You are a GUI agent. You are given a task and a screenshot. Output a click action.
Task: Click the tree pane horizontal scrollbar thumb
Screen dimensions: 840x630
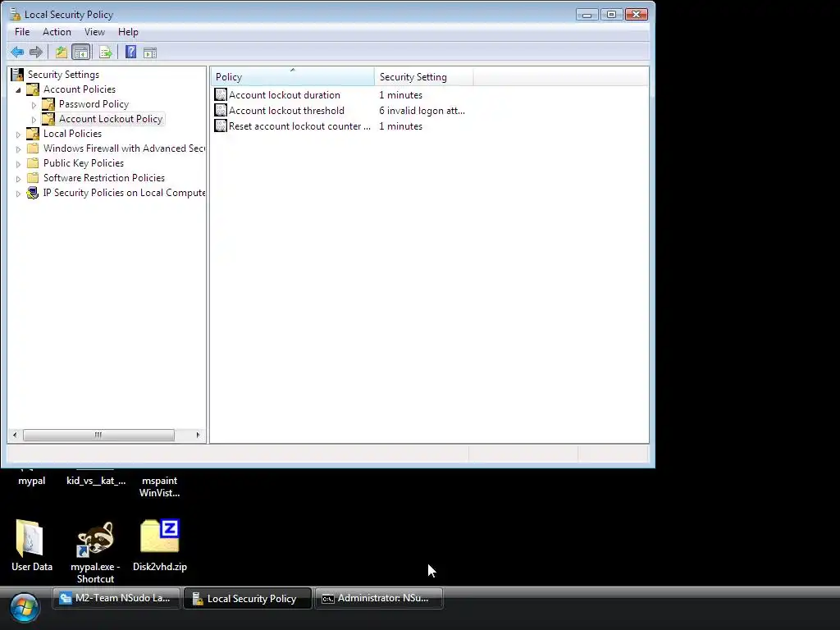[98, 435]
